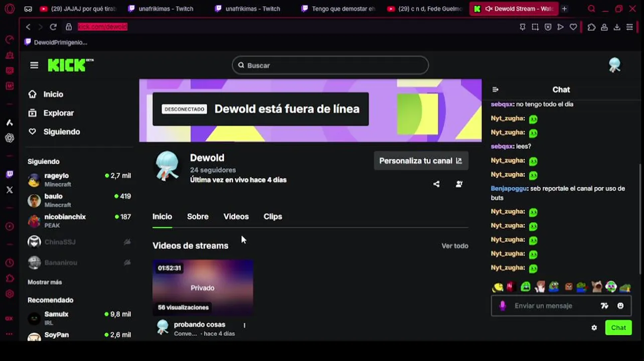This screenshot has height=361, width=644.
Task: Open Samulx recommended channel
Action: point(79,318)
